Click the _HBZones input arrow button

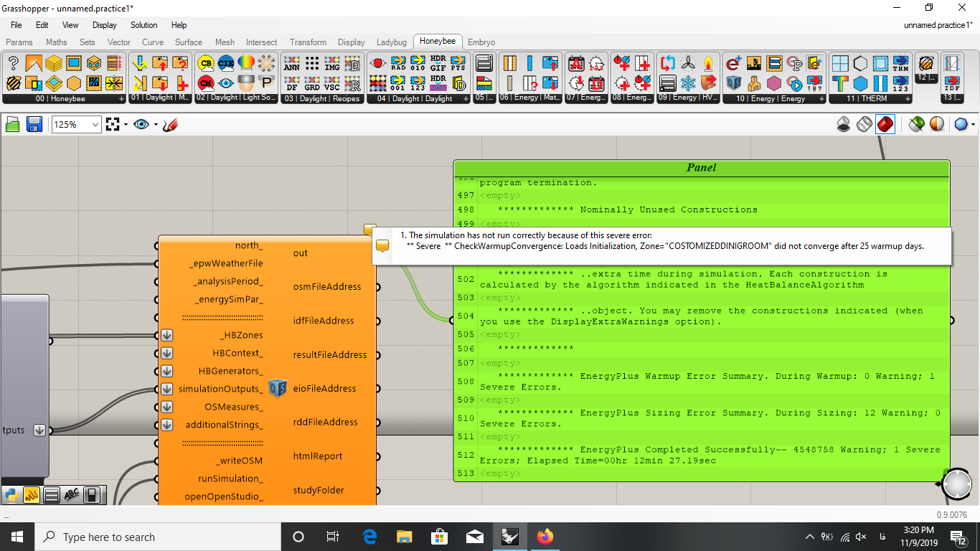(166, 335)
